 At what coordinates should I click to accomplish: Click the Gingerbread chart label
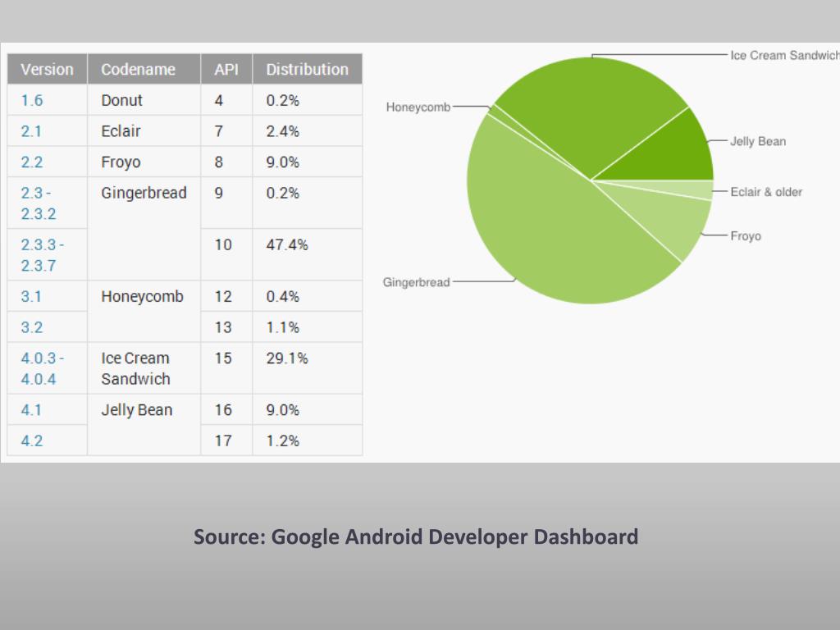[x=416, y=282]
